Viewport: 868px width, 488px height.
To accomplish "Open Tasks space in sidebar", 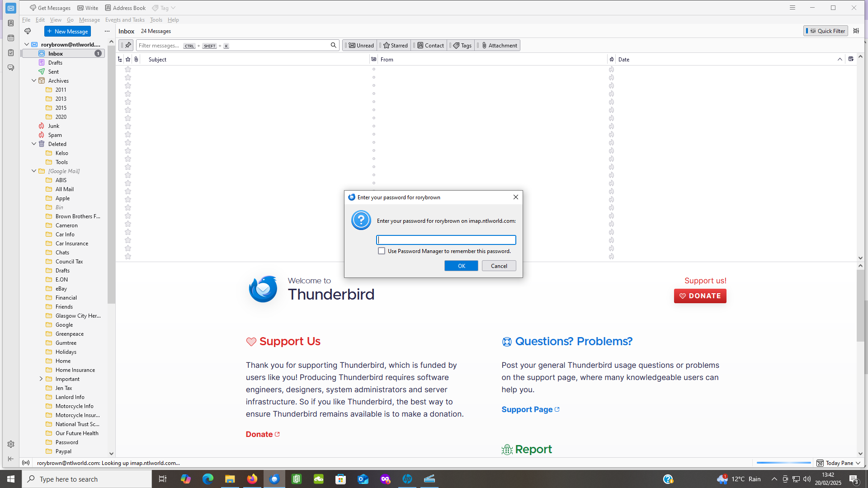I will [x=11, y=53].
